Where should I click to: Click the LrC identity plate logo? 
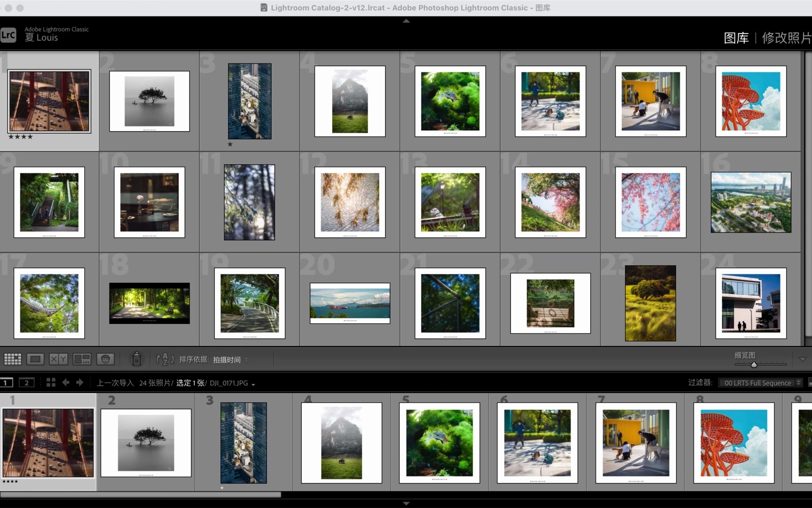pyautogui.click(x=8, y=34)
